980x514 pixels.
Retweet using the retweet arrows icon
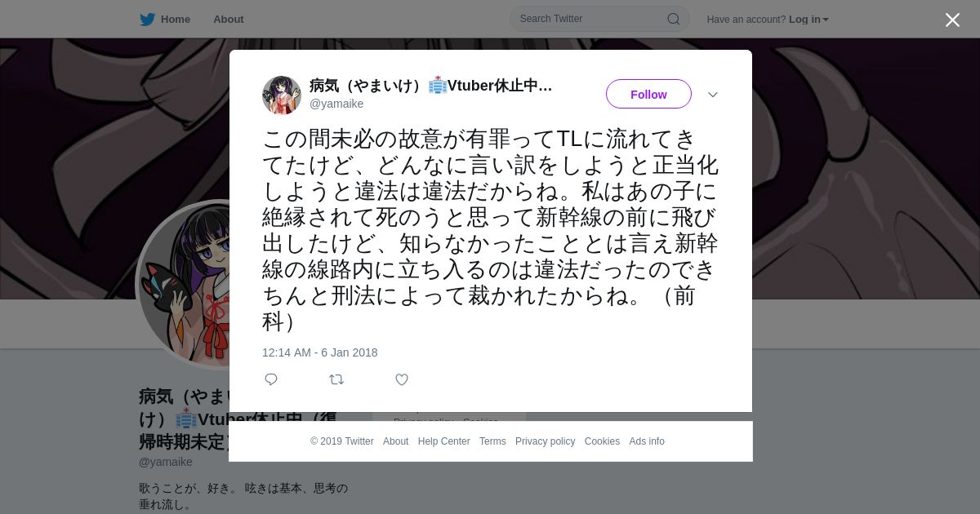click(336, 379)
